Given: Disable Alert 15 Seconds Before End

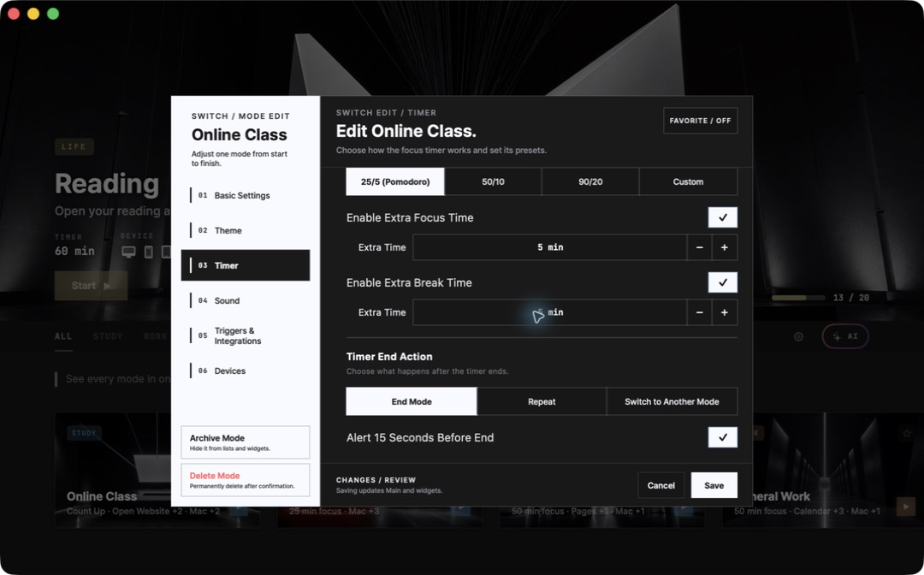Looking at the screenshot, I should (722, 437).
